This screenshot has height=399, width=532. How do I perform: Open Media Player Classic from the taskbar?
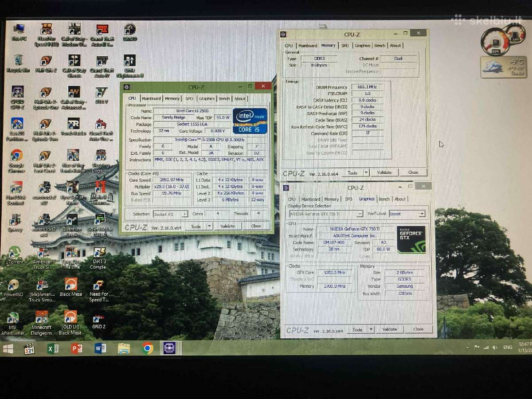(x=29, y=349)
